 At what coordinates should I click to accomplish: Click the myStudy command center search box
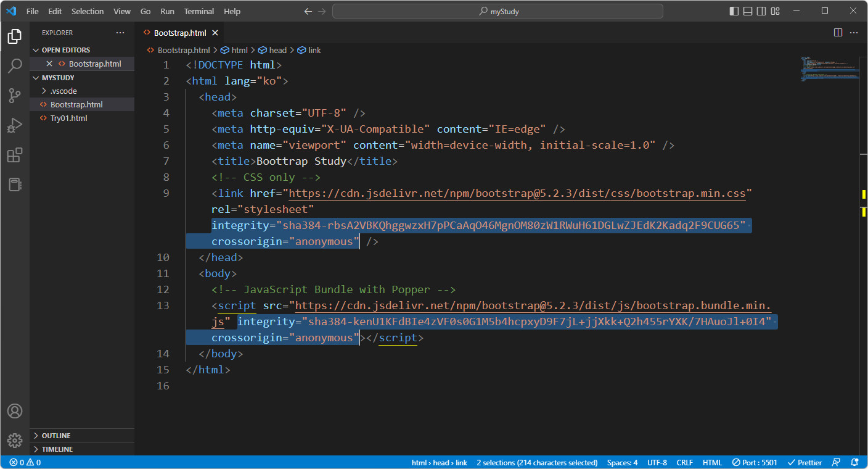(497, 11)
